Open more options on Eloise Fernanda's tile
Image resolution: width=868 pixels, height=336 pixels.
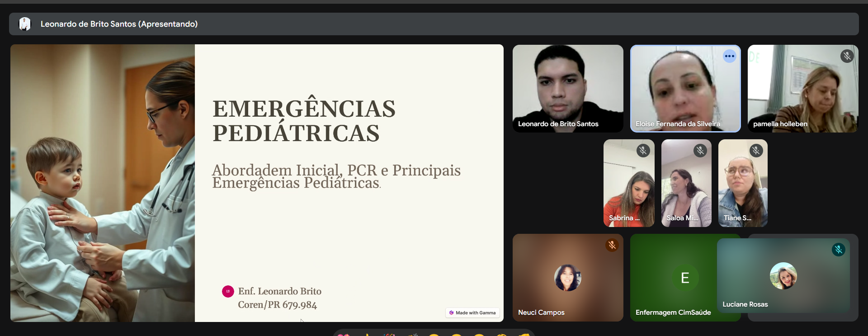pos(729,57)
